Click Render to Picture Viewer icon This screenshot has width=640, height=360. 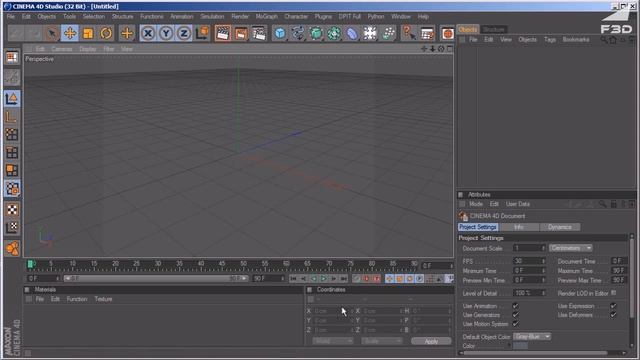pos(241,33)
